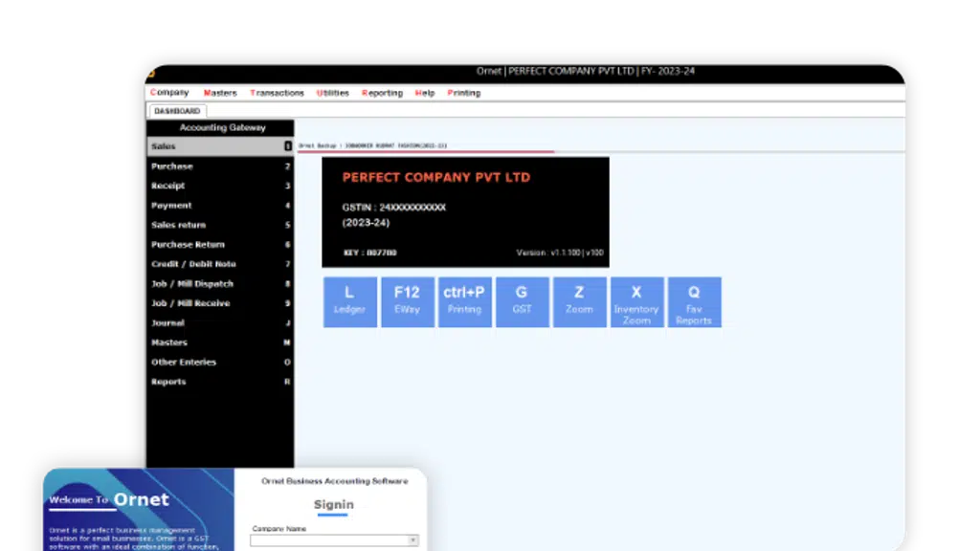980x551 pixels.
Task: Open the Masters menu in menu bar
Action: tap(220, 93)
